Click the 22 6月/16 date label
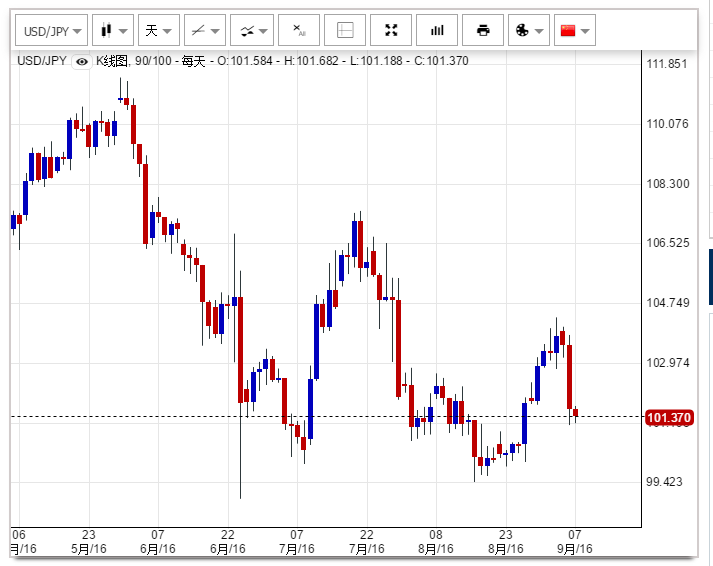The image size is (713, 566). 228,542
